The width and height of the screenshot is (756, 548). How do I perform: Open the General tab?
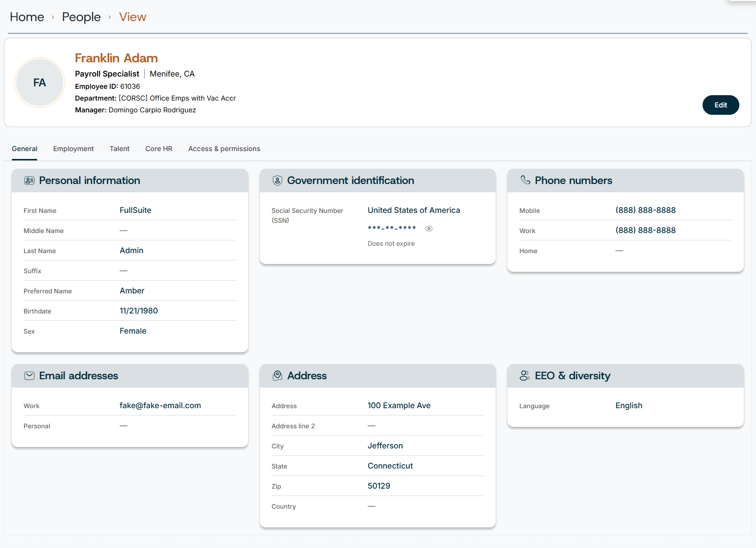(25, 149)
